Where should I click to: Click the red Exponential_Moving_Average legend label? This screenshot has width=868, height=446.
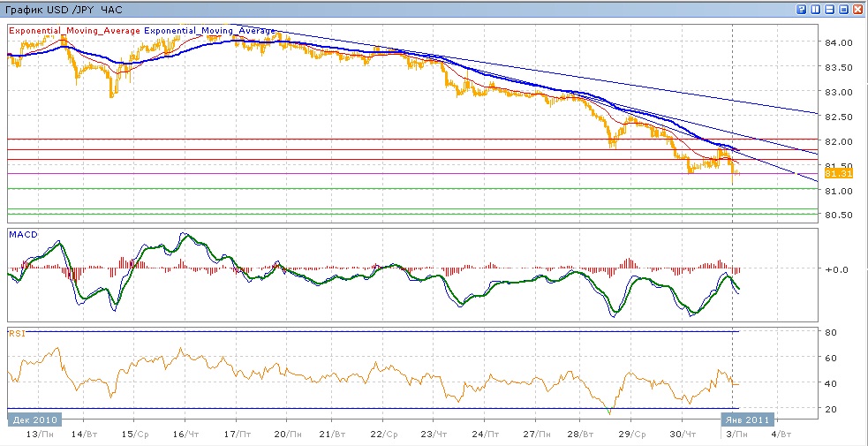pos(74,30)
